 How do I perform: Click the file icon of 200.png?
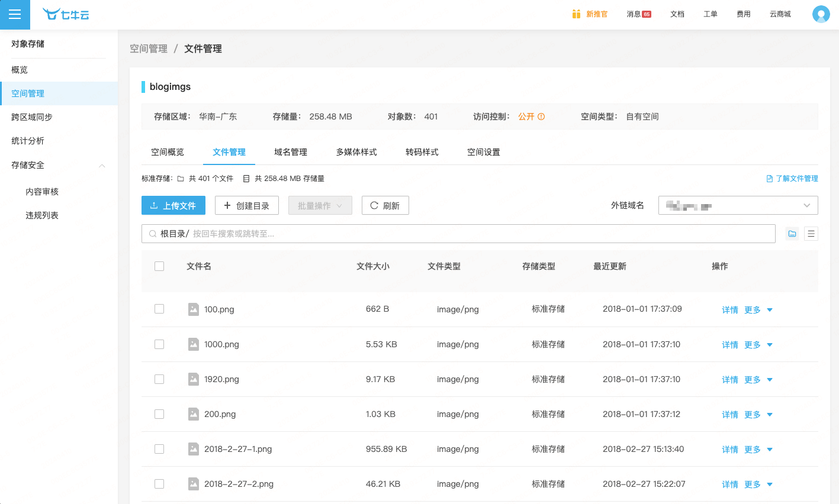(x=194, y=413)
